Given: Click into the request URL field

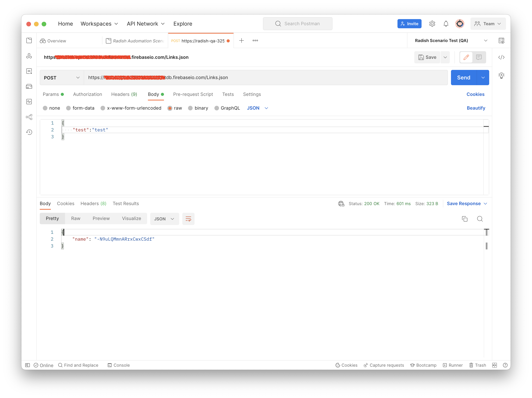Looking at the screenshot, I should [x=265, y=77].
